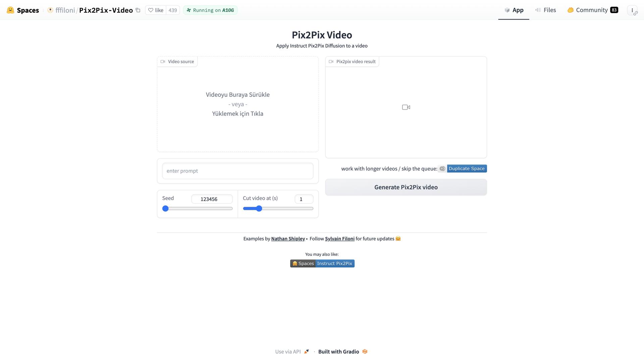Open the three-dot options menu
Image resolution: width=644 pixels, height=362 pixels.
632,10
